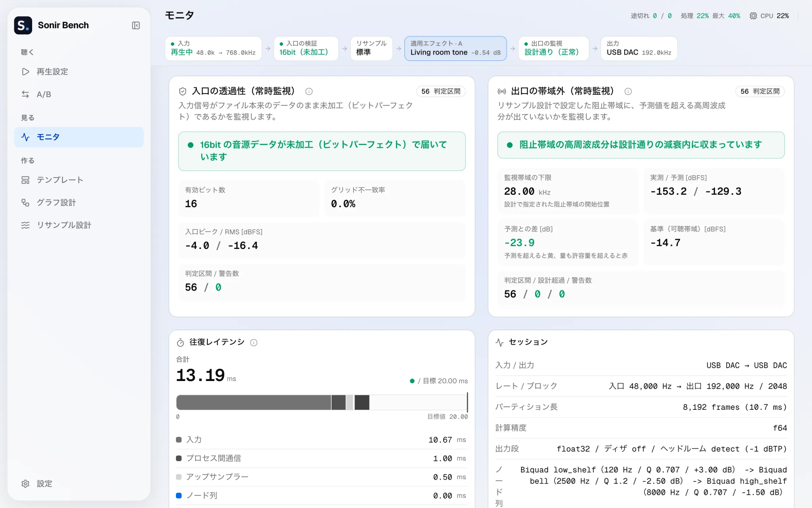Select 適用エフェクト Living room tone stage
The width and height of the screenshot is (812, 508).
coord(455,48)
